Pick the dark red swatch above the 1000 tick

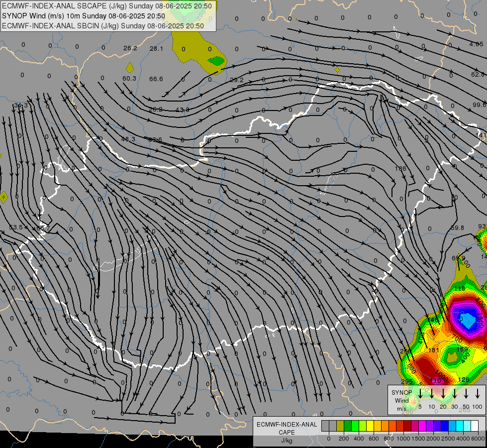407,426
